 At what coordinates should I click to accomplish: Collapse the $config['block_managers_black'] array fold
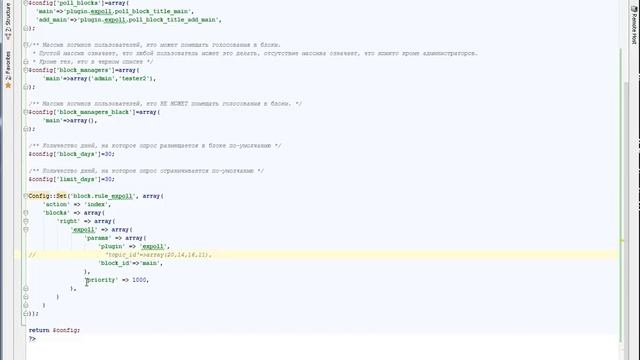point(25,112)
